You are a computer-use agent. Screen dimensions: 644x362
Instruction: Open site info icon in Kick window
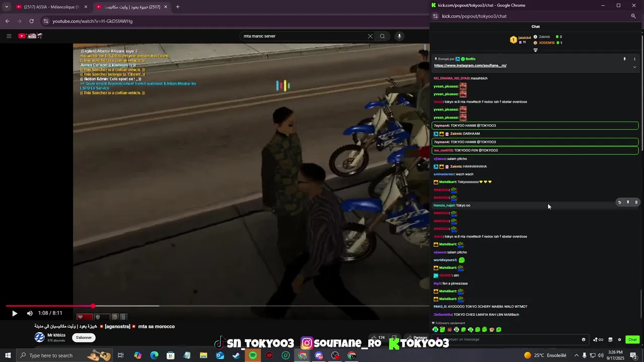click(x=435, y=16)
